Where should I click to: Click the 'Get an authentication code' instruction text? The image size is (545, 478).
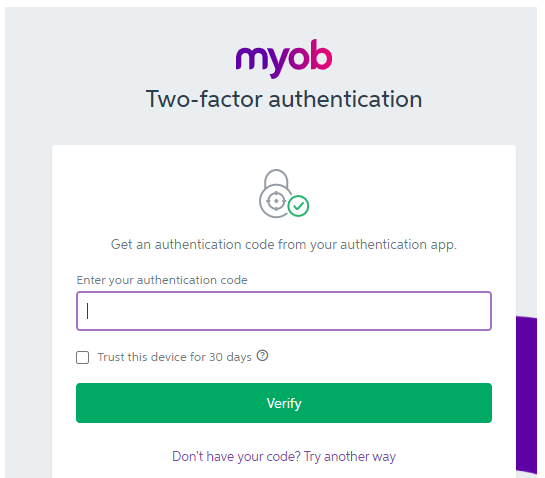(x=284, y=245)
